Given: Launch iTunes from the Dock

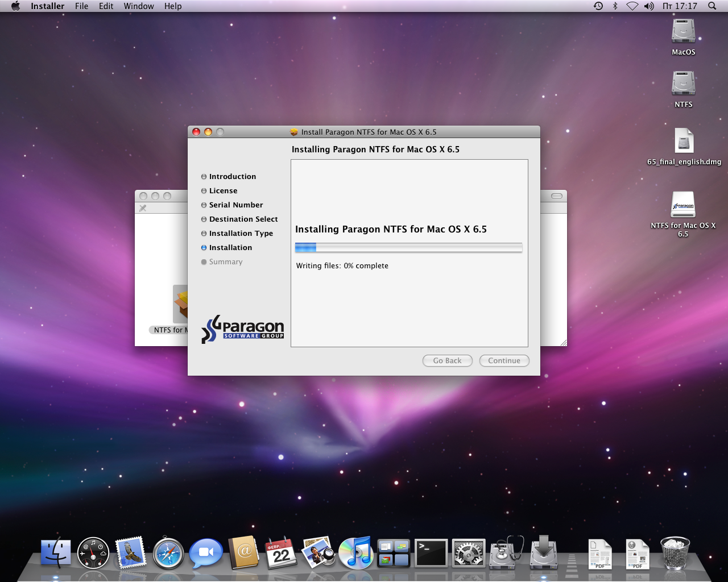Looking at the screenshot, I should coord(355,553).
